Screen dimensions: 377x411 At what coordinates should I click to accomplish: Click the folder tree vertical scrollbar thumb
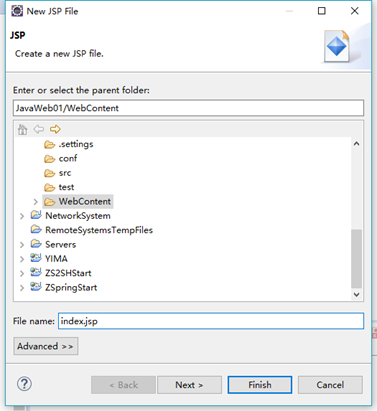(356, 258)
